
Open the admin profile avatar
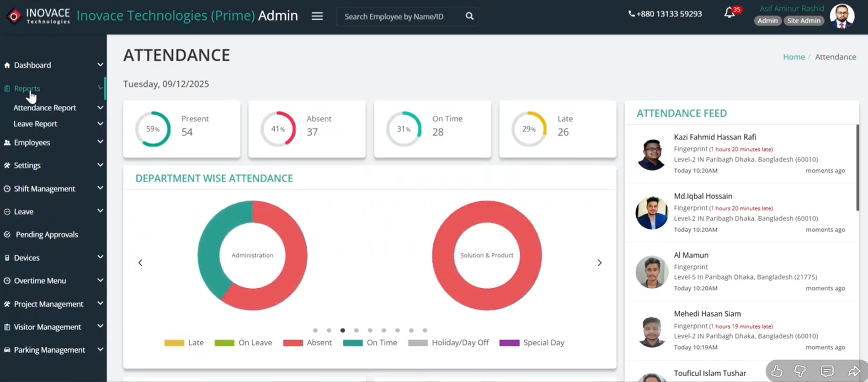coord(842,16)
